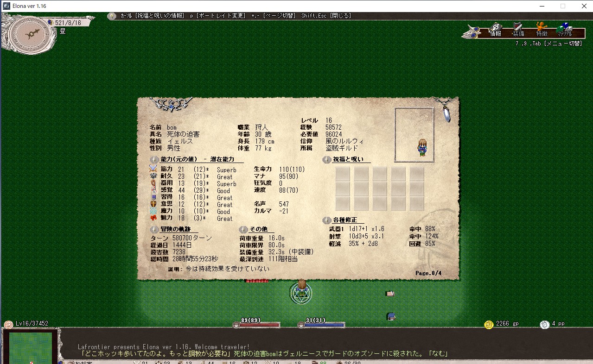This screenshot has height=364, width=593.
Task: Click the guild value 盗賊ギルド
Action: [342, 148]
